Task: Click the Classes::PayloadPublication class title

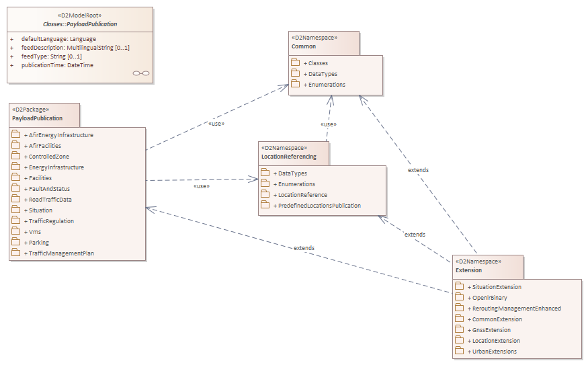Action: [x=80, y=24]
